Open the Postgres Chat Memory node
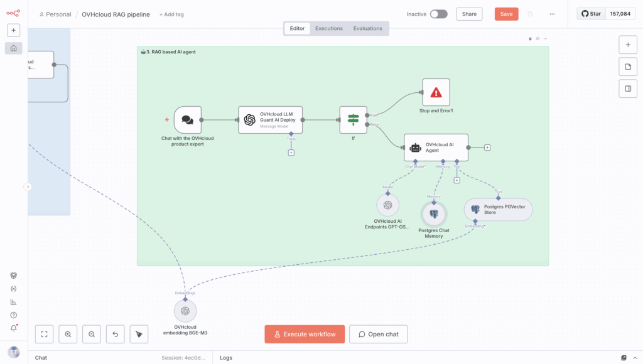Image resolution: width=643 pixels, height=364 pixels. (x=433, y=215)
